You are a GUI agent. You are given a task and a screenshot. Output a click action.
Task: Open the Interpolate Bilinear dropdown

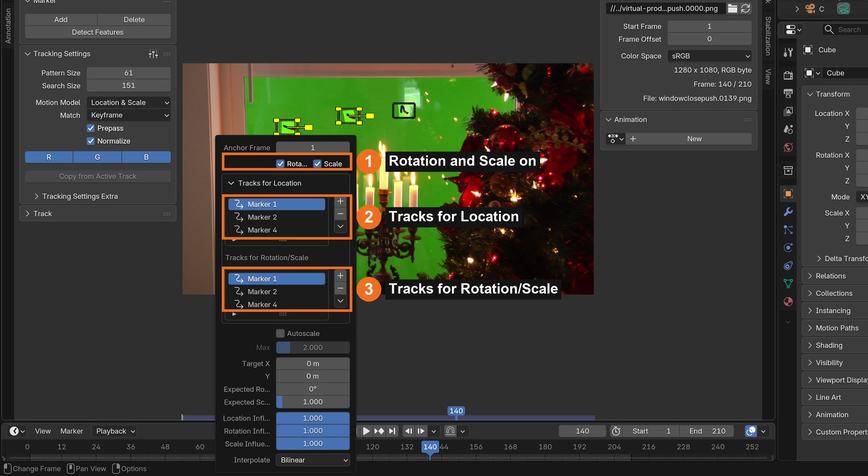(313, 460)
